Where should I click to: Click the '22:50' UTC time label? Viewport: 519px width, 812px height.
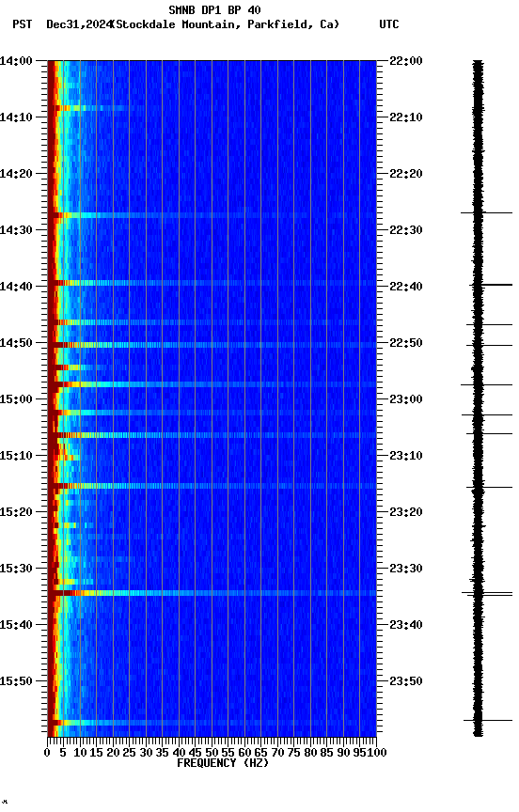406,343
